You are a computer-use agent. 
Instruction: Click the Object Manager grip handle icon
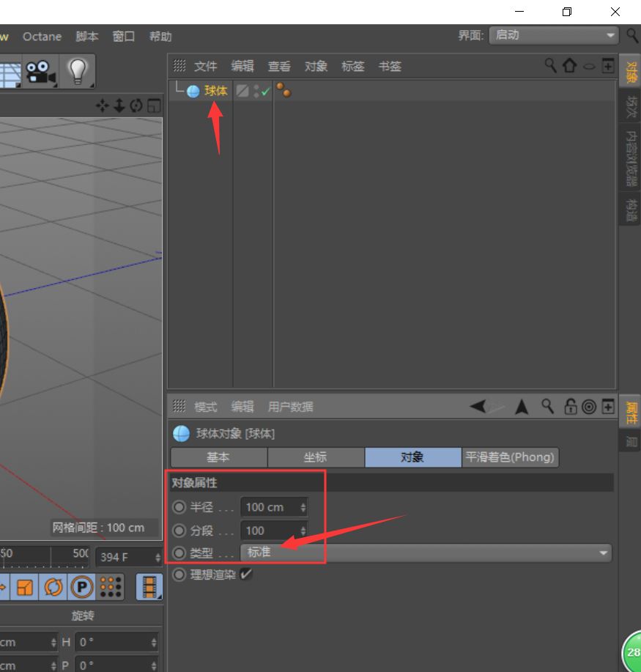(x=179, y=66)
